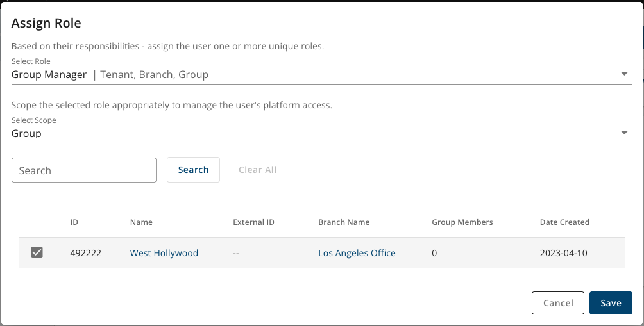Click the Assign Role dialog title
Viewport: 644px width, 326px height.
[x=46, y=23]
